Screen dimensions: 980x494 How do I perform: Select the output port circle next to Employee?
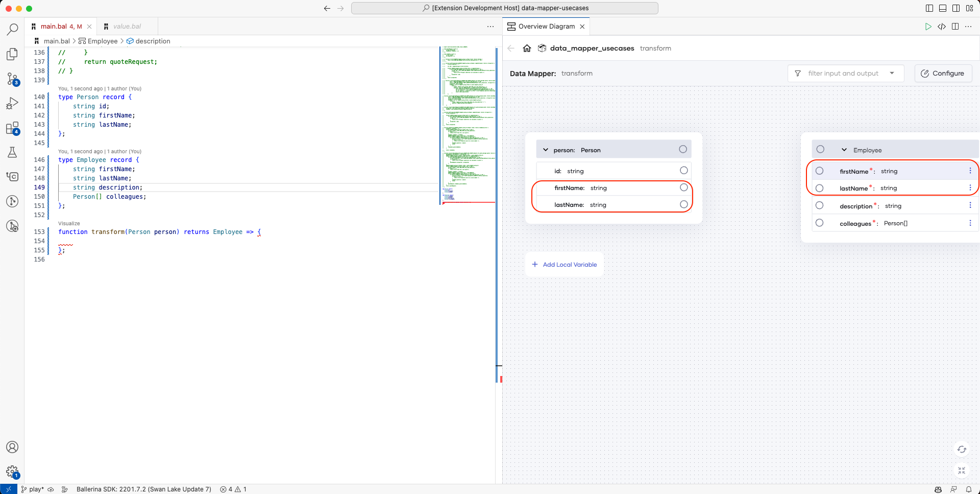point(821,149)
